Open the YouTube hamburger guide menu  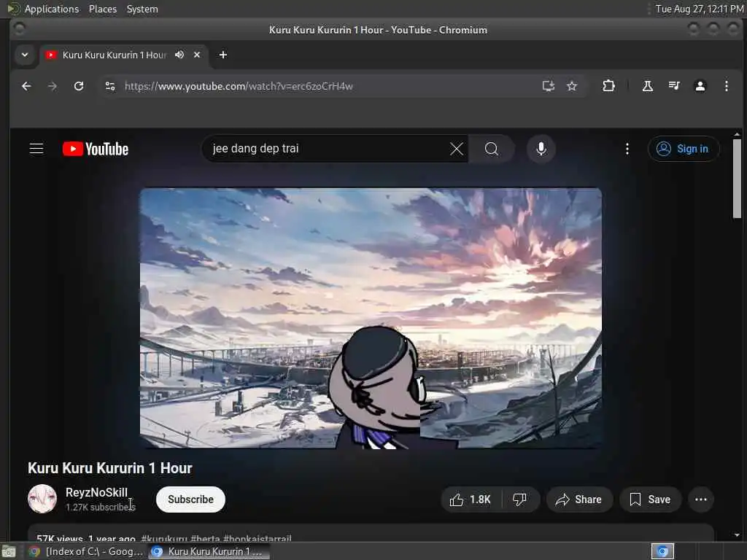click(36, 149)
